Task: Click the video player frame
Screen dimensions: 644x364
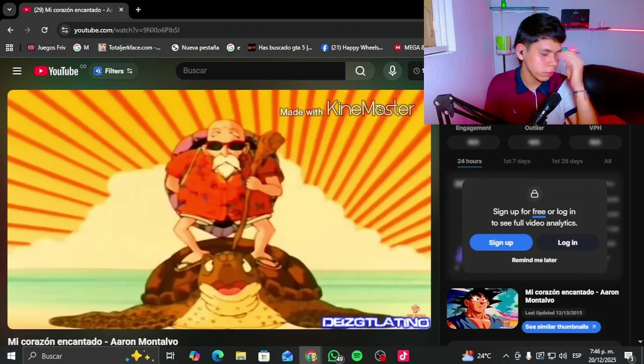Action: [x=219, y=209]
